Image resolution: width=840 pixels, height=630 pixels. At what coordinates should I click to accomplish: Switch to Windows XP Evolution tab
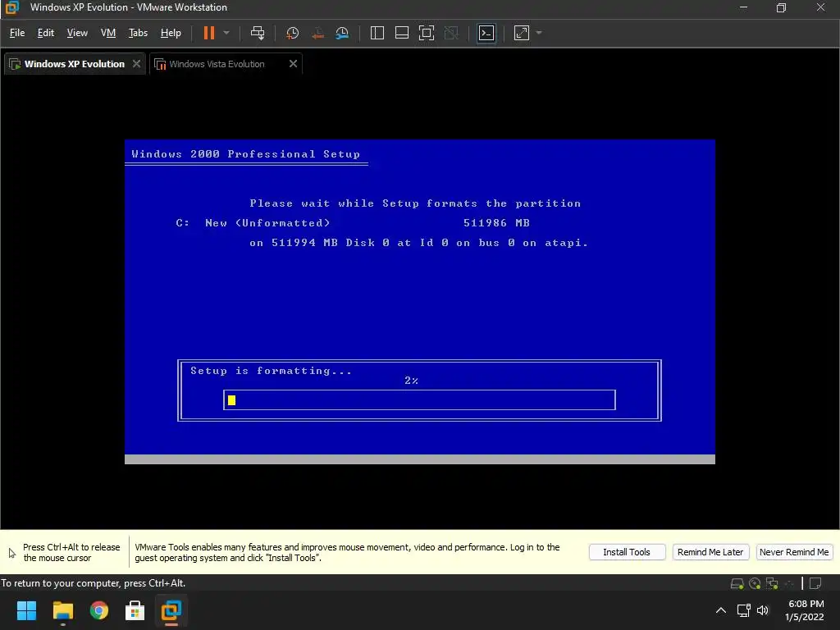click(x=75, y=64)
